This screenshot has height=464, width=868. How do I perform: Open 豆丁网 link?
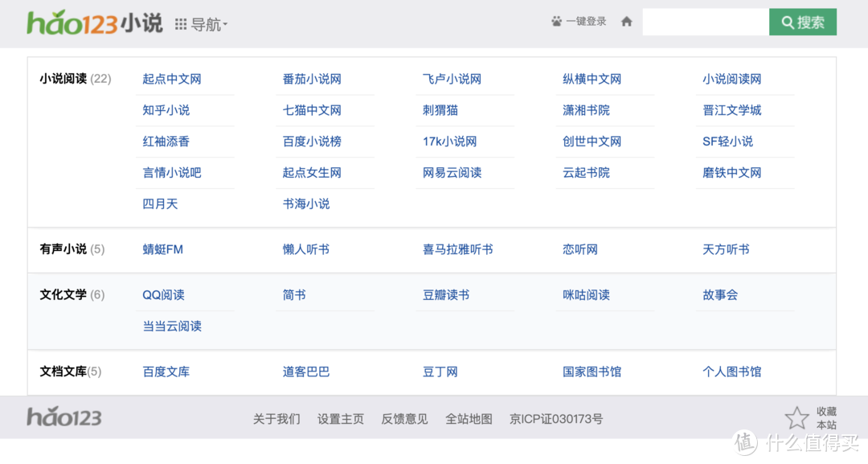point(440,372)
